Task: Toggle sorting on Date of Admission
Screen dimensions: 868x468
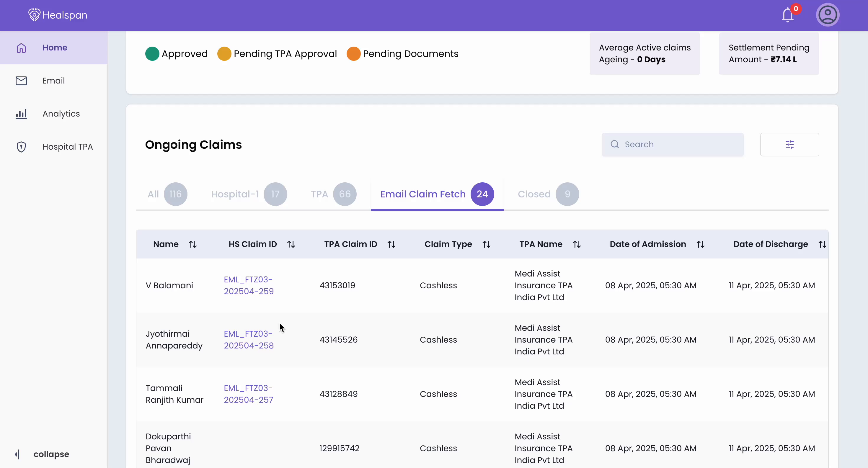Action: tap(701, 244)
